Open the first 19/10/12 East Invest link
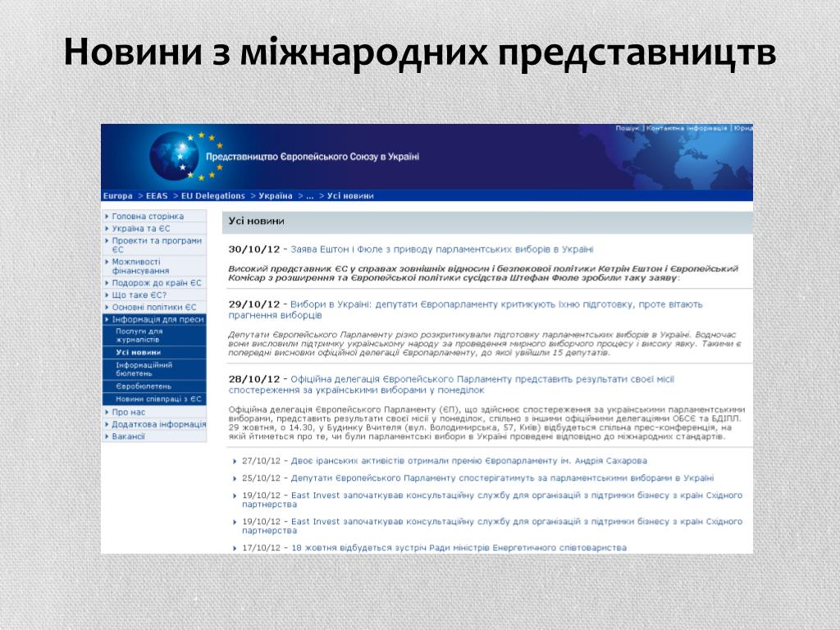Viewport: 840px width, 630px height. [x=492, y=500]
